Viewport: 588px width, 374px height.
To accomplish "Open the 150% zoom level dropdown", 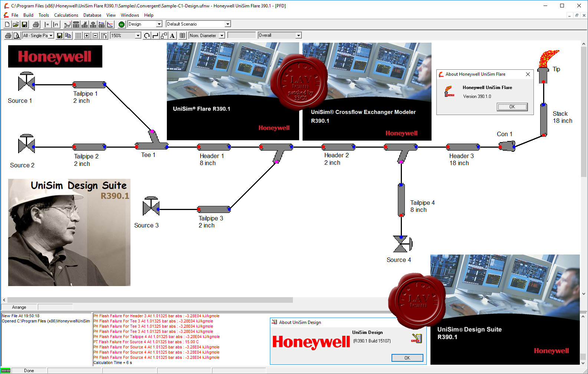I will tap(138, 36).
